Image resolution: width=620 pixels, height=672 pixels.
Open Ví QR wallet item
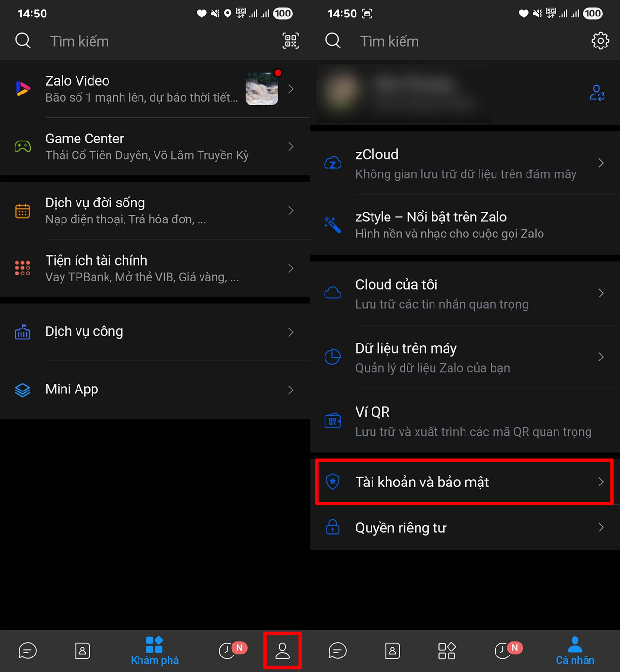pos(464,421)
